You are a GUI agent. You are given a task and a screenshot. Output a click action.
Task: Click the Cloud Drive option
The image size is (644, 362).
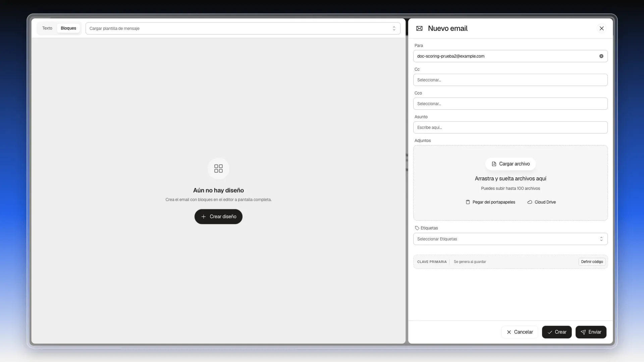pyautogui.click(x=541, y=202)
